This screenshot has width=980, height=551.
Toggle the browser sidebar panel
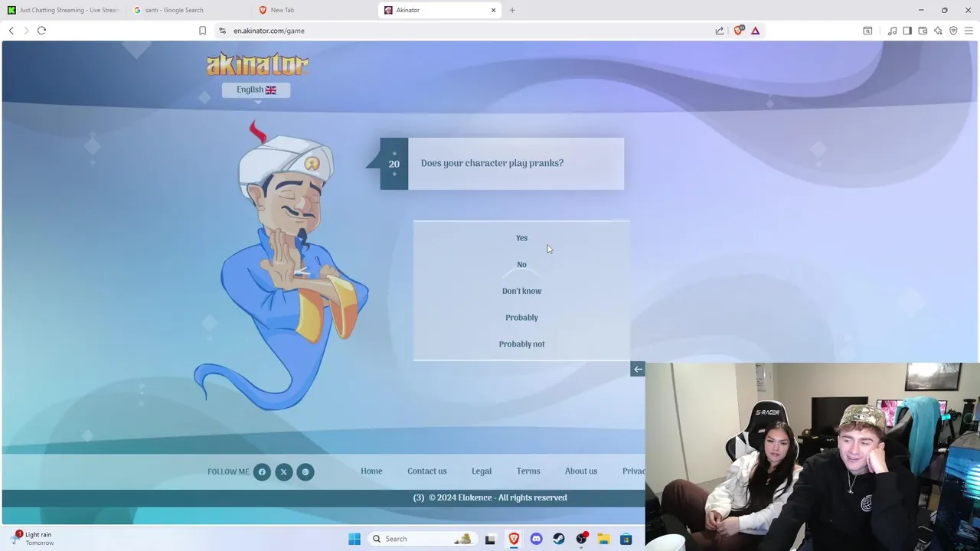point(907,31)
